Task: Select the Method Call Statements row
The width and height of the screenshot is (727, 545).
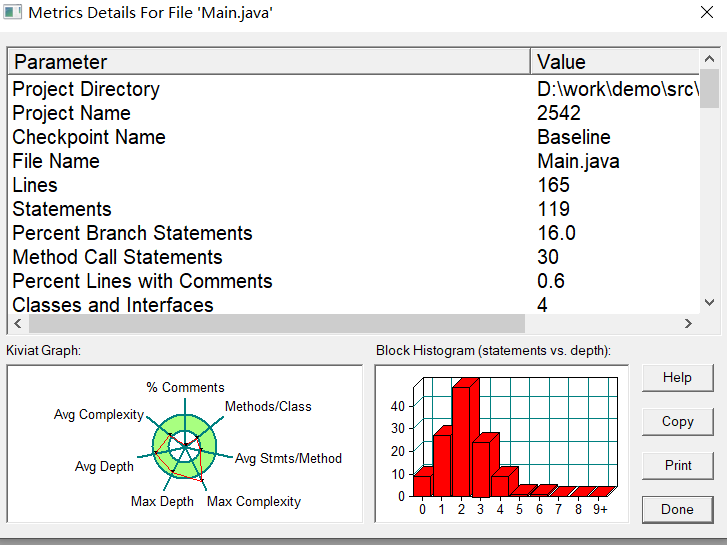Action: [x=353, y=257]
